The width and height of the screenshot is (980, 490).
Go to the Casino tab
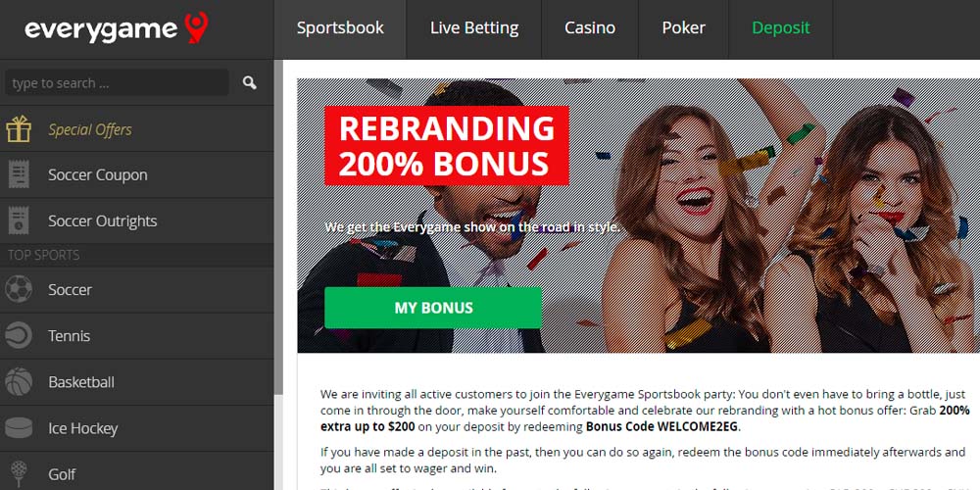pyautogui.click(x=589, y=28)
